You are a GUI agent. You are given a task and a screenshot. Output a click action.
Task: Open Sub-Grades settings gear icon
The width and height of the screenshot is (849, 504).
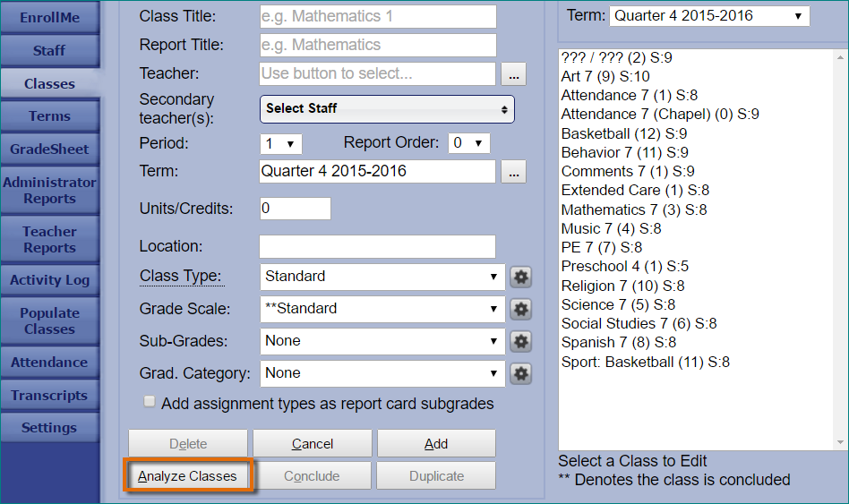click(520, 341)
